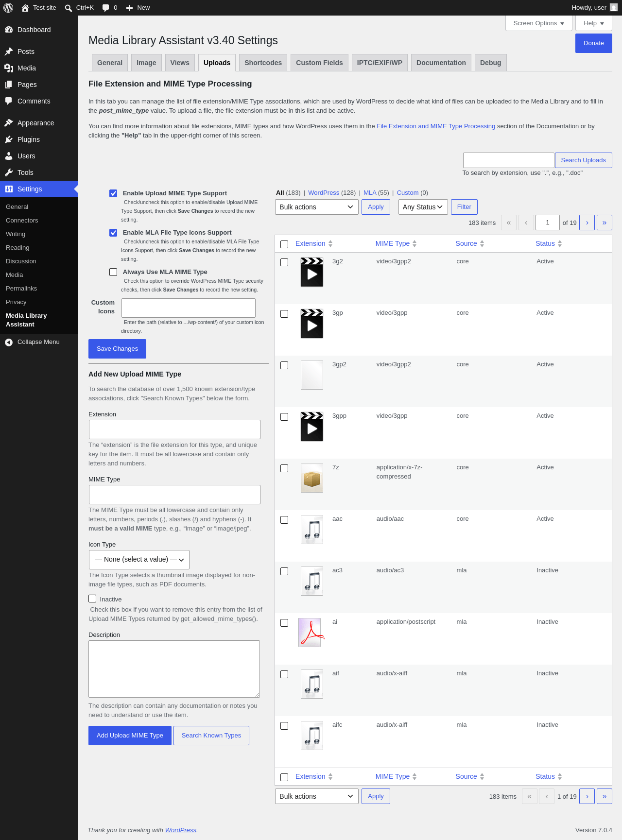Click the blank file icon for 3gp2
Screen dimensions: 622x840
tap(312, 375)
